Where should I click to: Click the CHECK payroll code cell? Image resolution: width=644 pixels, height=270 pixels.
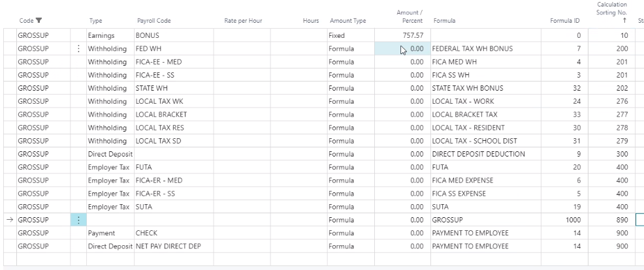[174, 233]
